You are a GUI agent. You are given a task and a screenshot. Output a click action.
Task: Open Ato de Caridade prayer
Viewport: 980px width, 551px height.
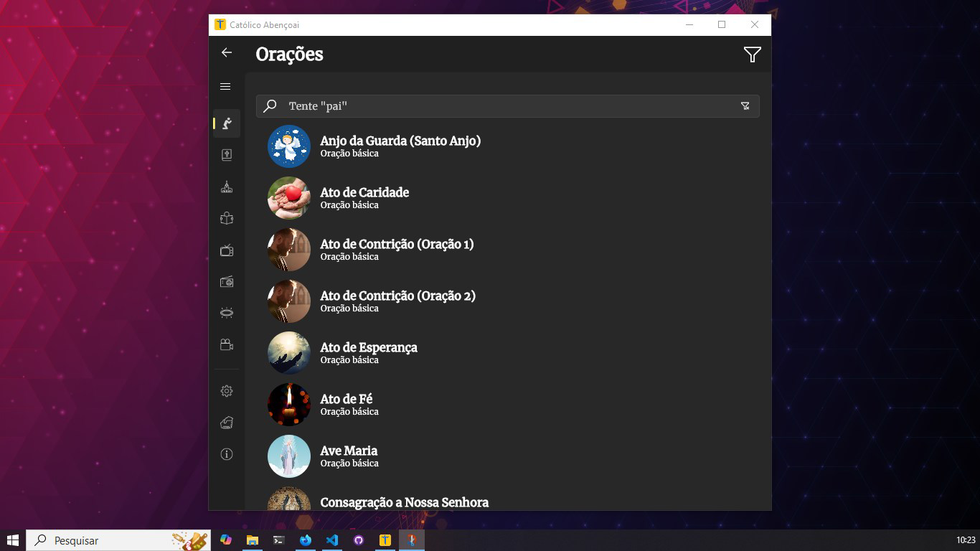click(508, 198)
